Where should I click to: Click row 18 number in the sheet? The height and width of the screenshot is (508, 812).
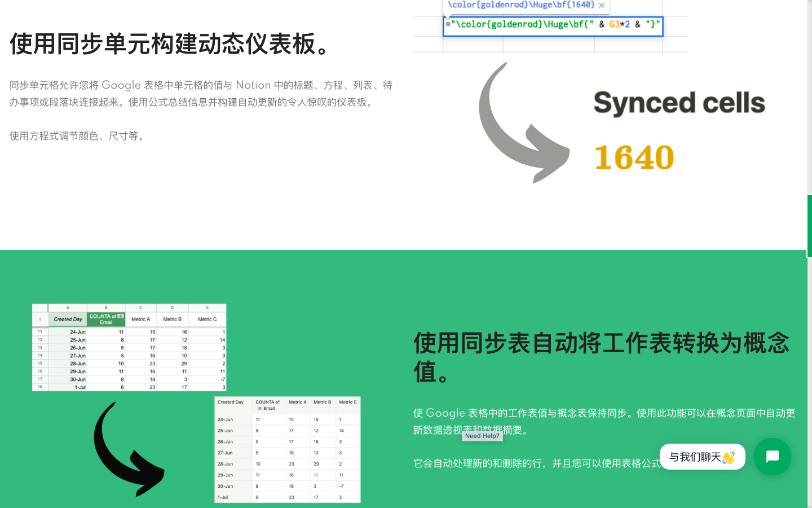point(39,388)
